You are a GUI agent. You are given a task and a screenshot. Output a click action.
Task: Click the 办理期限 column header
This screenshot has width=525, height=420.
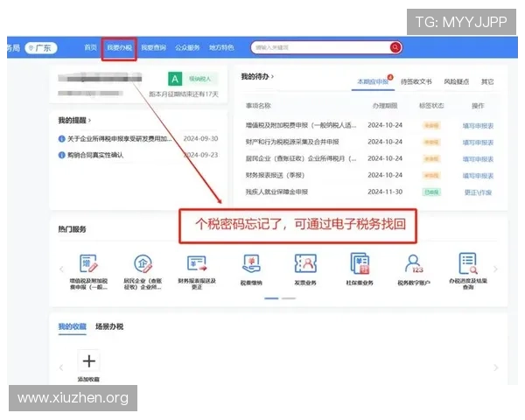click(385, 106)
